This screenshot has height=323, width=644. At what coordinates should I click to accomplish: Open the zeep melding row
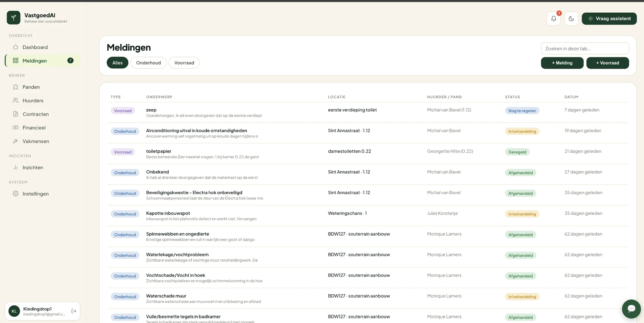pyautogui.click(x=368, y=113)
